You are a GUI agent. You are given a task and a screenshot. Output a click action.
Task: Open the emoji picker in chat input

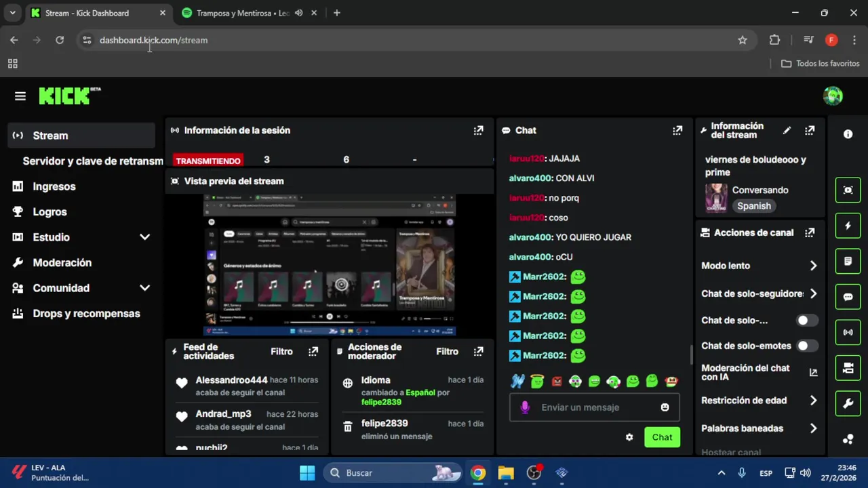[x=665, y=407]
